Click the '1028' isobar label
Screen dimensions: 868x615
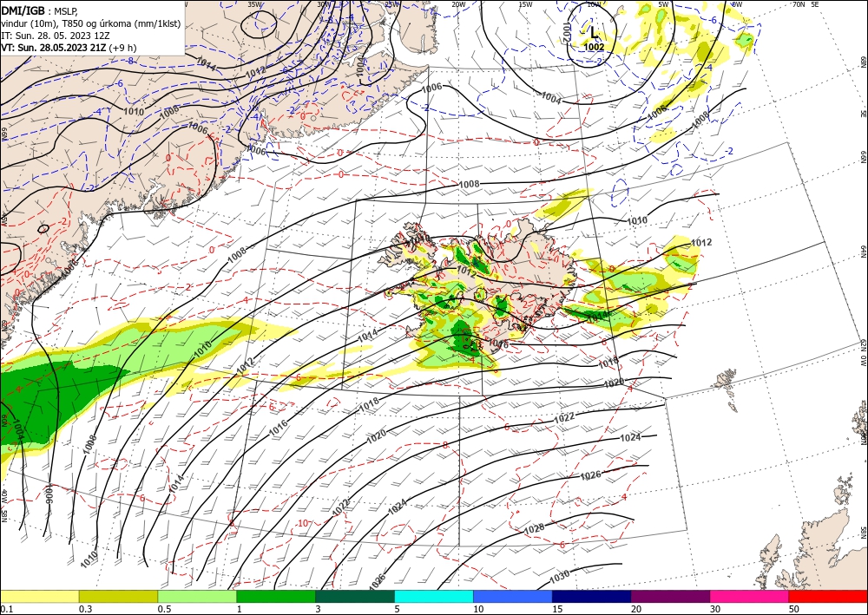point(534,529)
